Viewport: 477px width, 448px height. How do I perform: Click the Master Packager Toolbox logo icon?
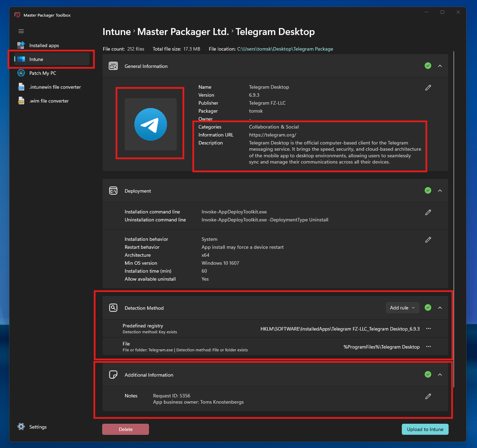pos(17,15)
